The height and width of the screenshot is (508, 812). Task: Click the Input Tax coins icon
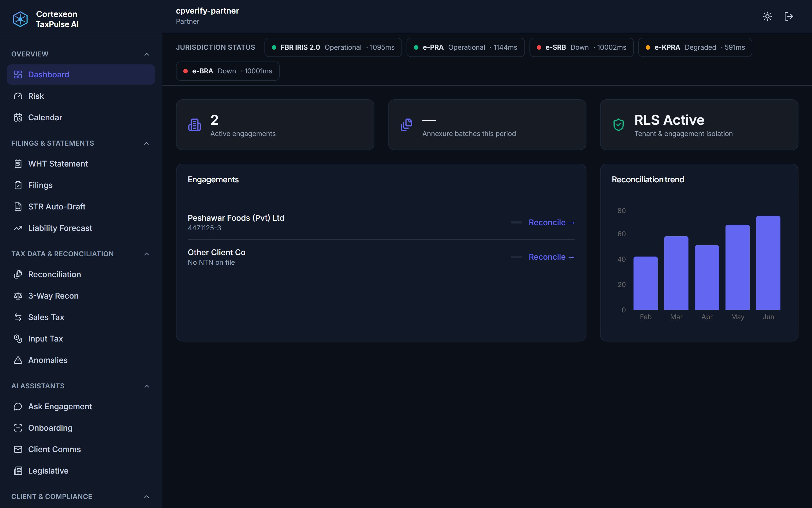(x=18, y=339)
